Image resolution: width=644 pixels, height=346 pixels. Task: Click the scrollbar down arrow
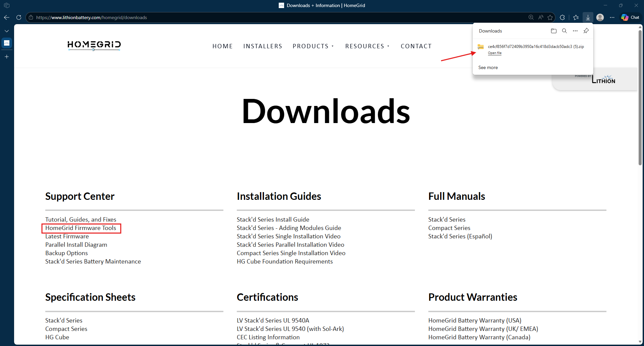tap(640, 342)
